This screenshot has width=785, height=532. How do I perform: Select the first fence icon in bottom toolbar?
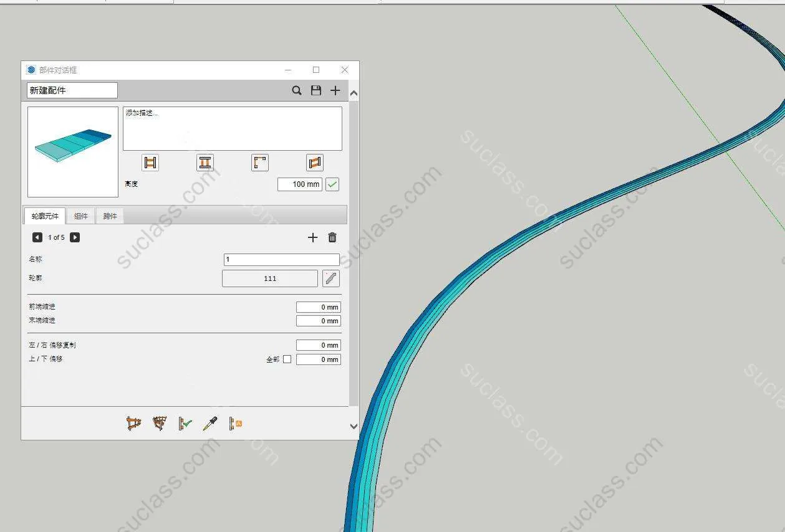tap(133, 424)
